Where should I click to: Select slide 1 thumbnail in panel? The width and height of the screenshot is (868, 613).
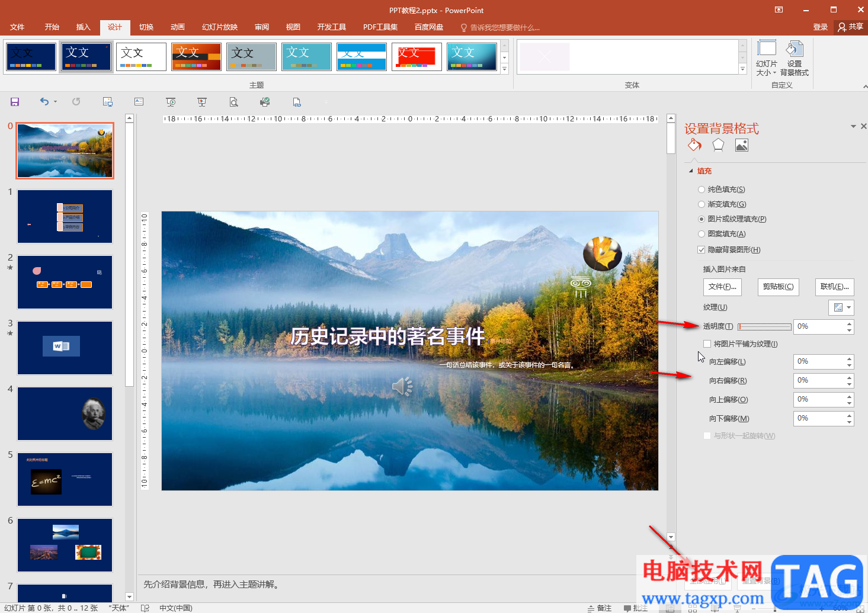click(65, 217)
